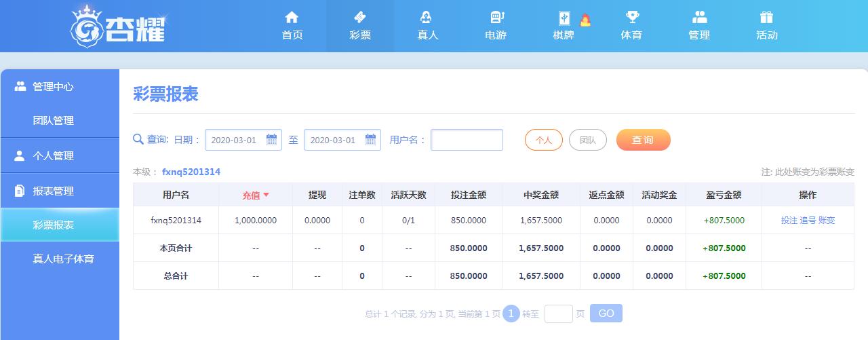Click the magnifier icon beside 查询
The image size is (868, 340).
click(138, 140)
